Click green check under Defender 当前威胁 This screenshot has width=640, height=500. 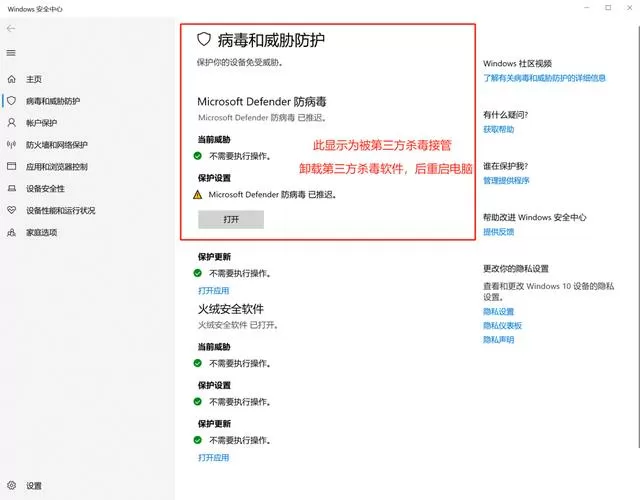click(198, 156)
